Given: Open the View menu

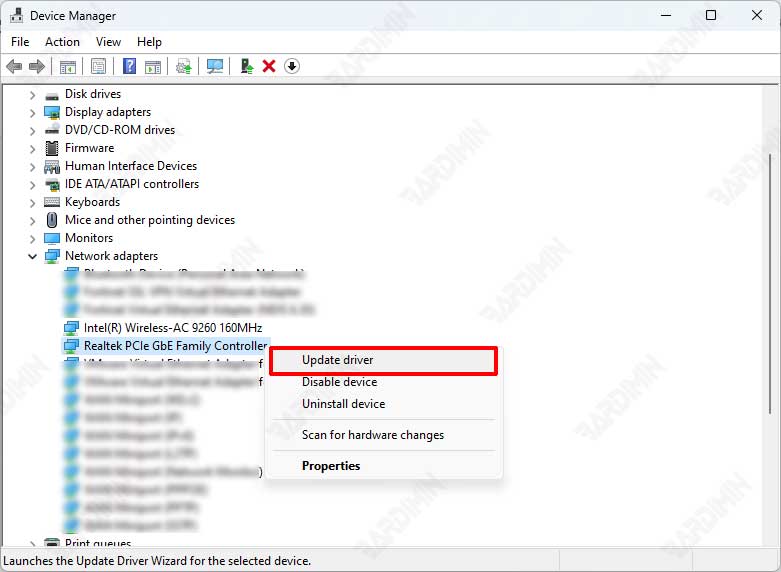Looking at the screenshot, I should (x=108, y=42).
